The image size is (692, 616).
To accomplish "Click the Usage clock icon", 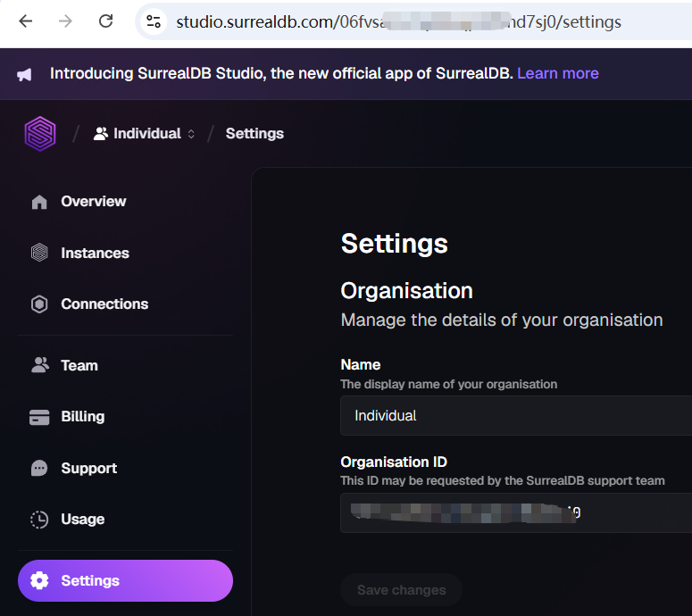I will tap(39, 520).
